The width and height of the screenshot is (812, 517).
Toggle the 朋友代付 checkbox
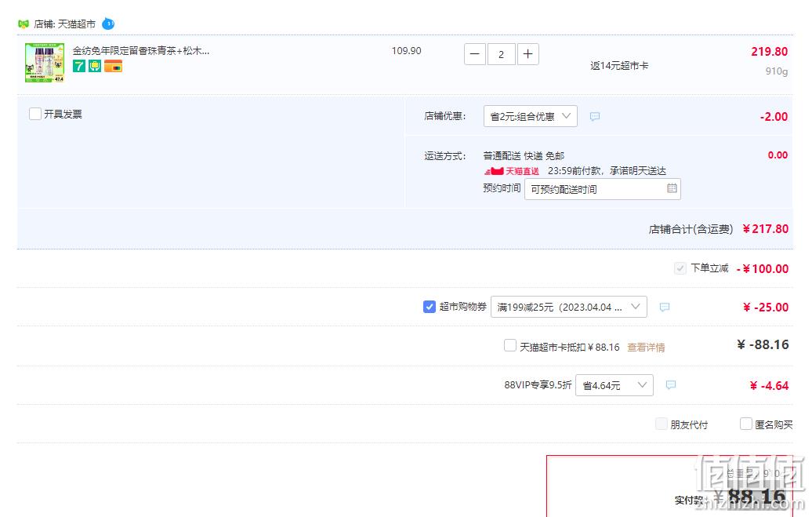pyautogui.click(x=662, y=424)
